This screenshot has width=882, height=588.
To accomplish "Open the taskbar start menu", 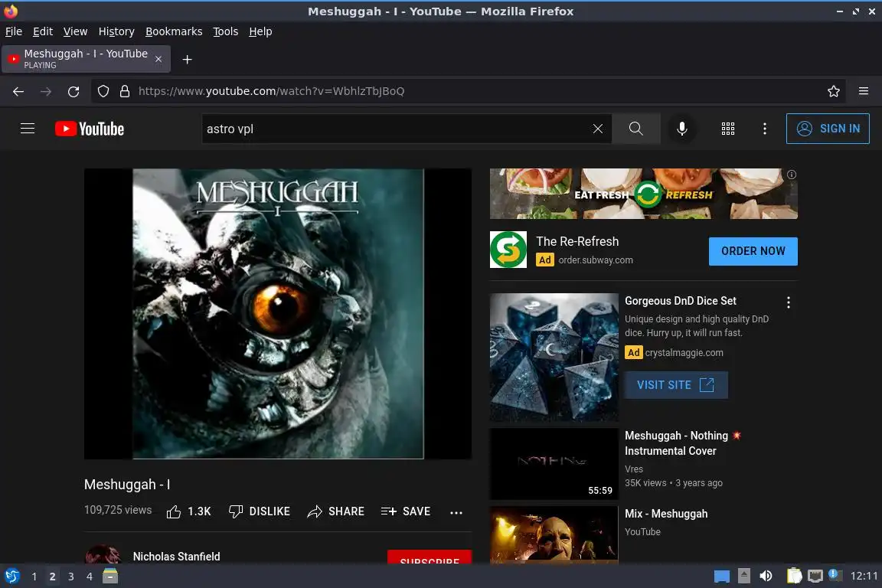I will 11,577.
